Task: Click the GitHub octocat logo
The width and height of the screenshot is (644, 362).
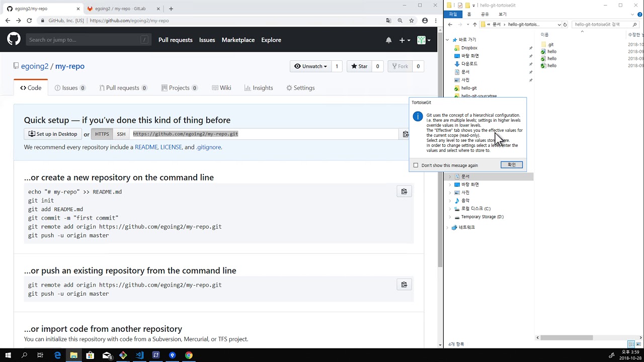Action: [x=14, y=39]
